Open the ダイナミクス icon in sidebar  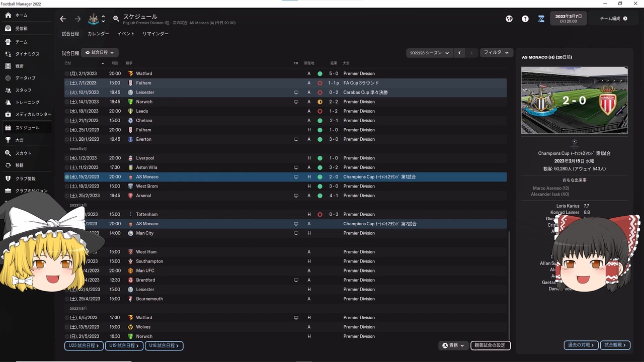(x=8, y=54)
